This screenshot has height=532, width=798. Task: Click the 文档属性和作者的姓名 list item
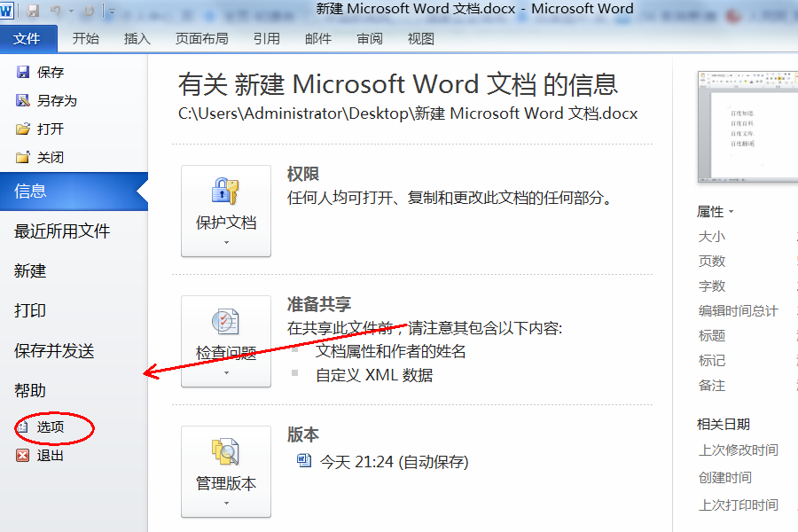[x=390, y=351]
